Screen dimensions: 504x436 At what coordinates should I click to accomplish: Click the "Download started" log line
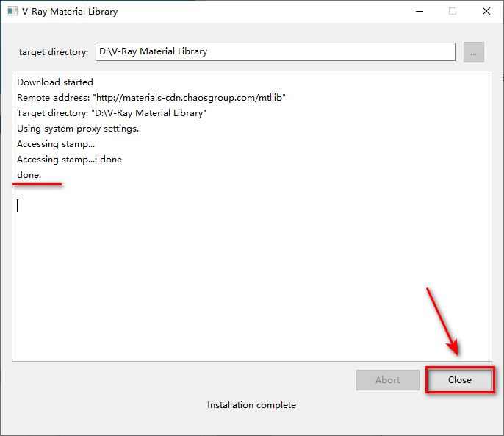55,82
